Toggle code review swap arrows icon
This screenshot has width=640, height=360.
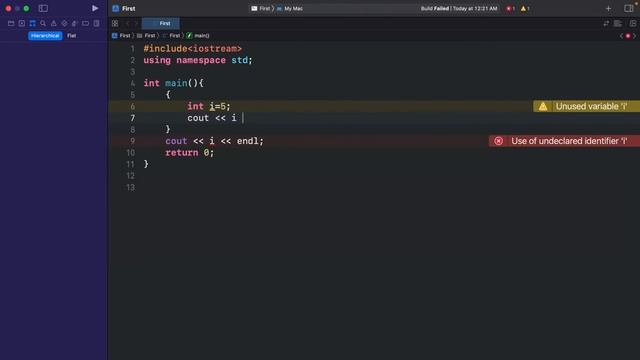point(606,24)
